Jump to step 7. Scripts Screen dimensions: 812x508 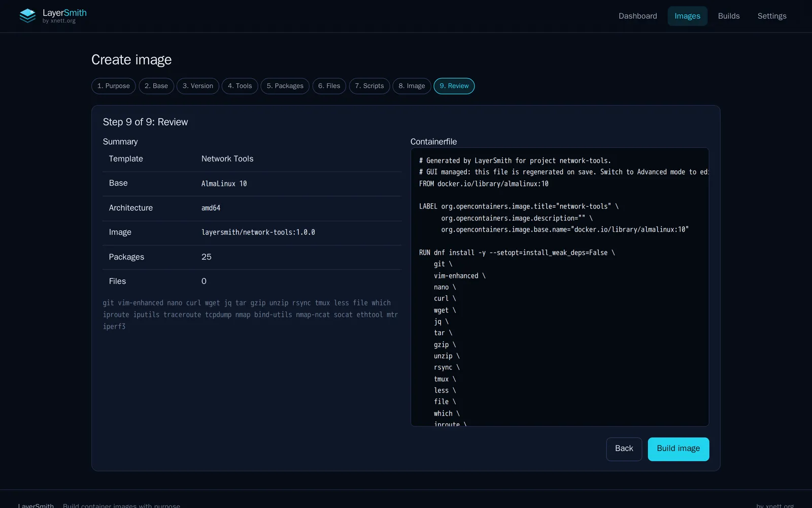tap(369, 86)
